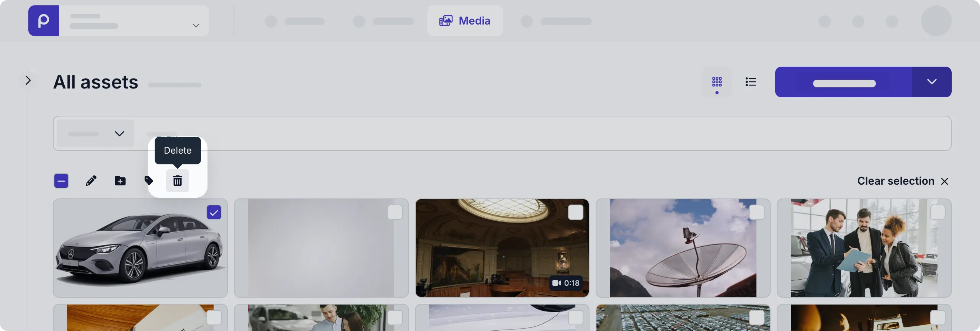Click the 0:18 video duration badge
The image size is (980, 331).
pyautogui.click(x=566, y=283)
